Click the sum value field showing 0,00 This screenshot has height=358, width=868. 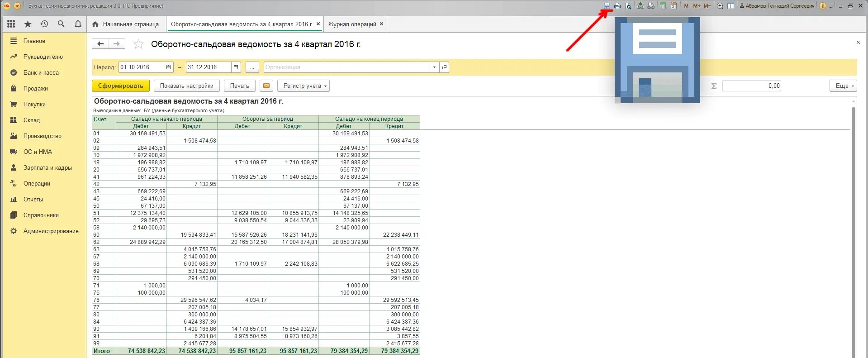click(752, 86)
